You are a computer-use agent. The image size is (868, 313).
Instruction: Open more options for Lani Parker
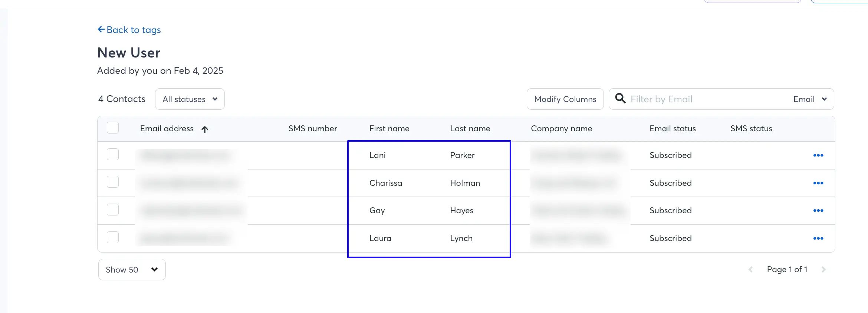pos(818,155)
